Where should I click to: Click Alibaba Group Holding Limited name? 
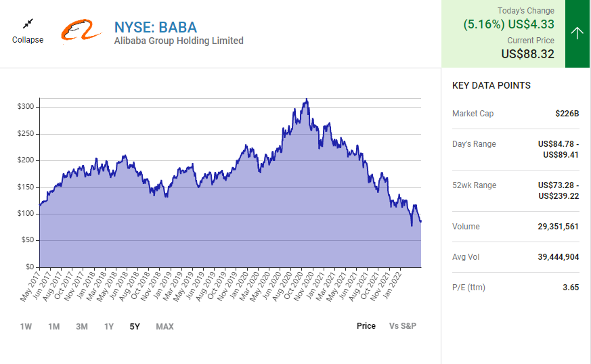click(x=179, y=41)
